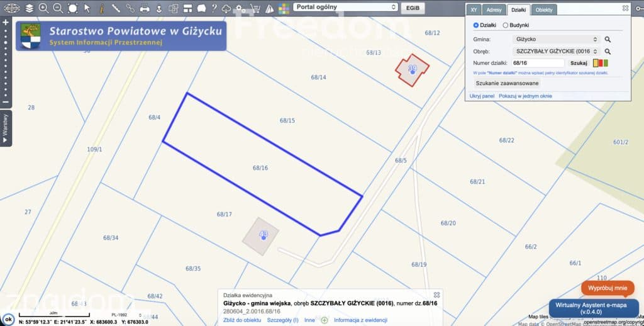Open the link sharing chain icon
This screenshot has width=644, height=326.
130,8
